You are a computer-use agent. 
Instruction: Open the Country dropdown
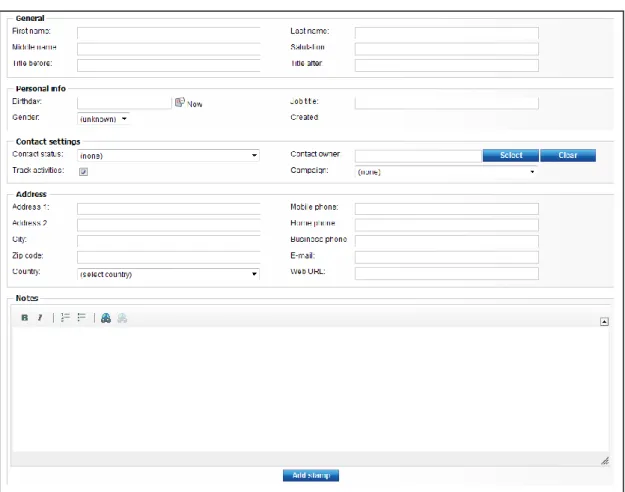[168, 274]
